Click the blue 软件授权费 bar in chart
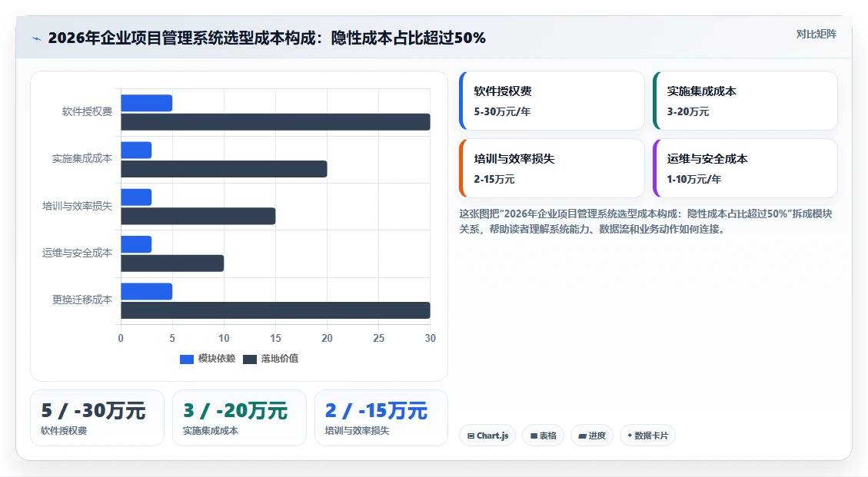Viewport: 868px width, 477px height. coord(146,103)
